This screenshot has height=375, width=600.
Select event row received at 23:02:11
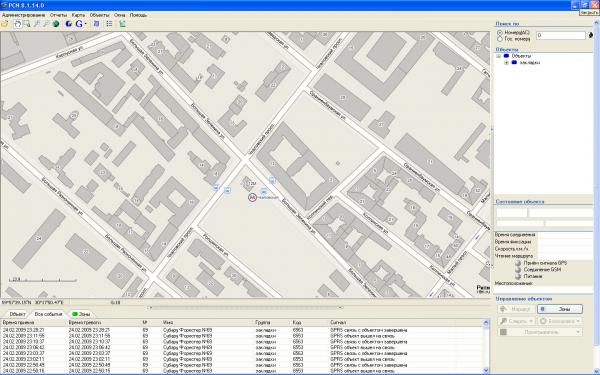(242, 359)
